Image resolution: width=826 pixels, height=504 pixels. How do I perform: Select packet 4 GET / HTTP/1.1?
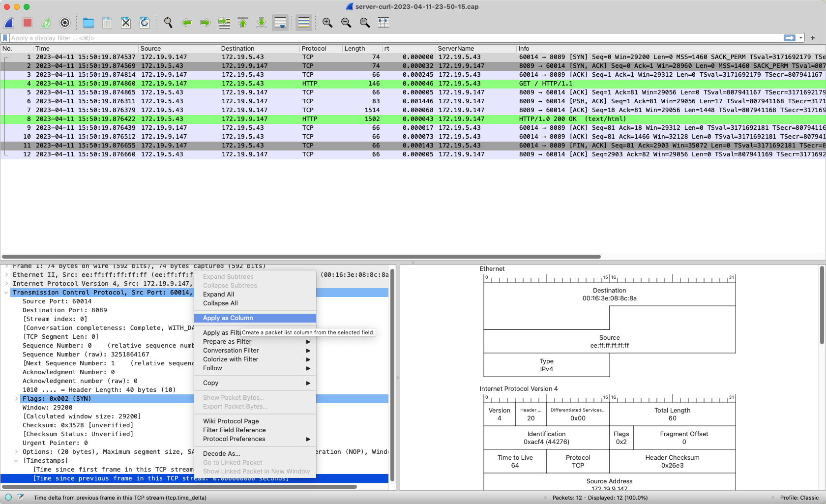pyautogui.click(x=413, y=84)
